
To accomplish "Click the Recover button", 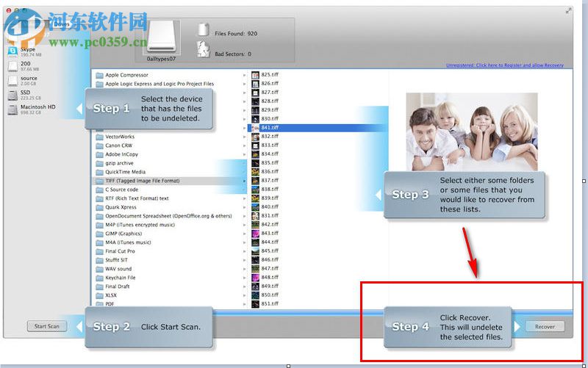I will (x=545, y=327).
